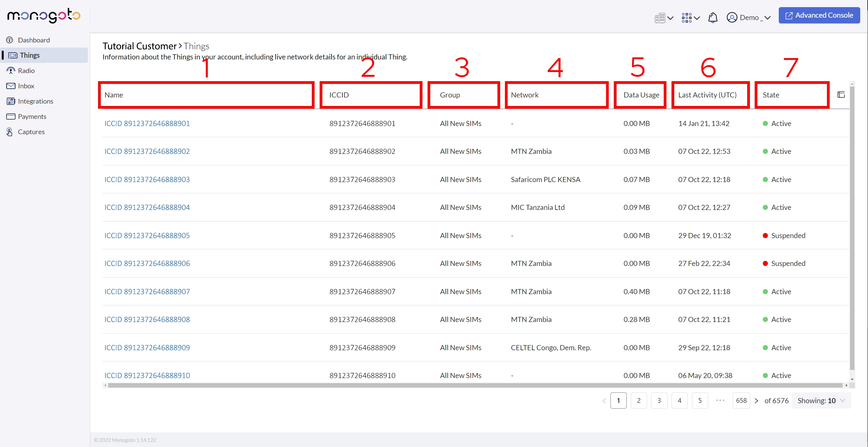868x447 pixels.
Task: Open the Payments section
Action: [26, 117]
